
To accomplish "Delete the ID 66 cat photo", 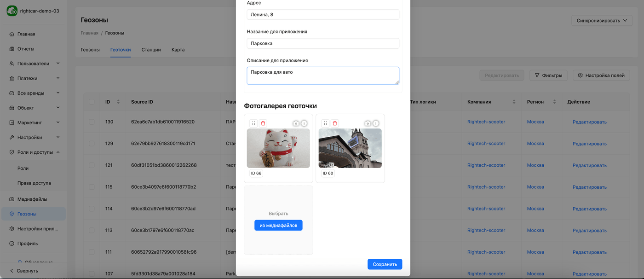I will 263,123.
